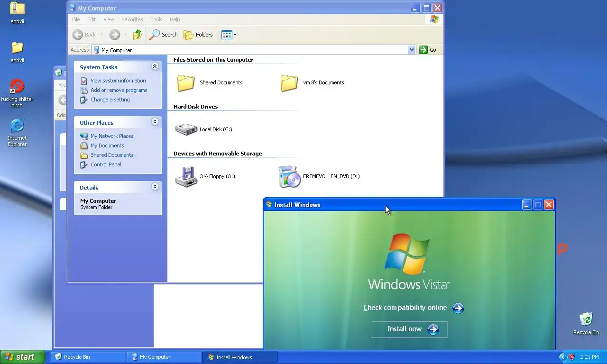Go up one folder level
607x364 pixels.
pos(138,35)
